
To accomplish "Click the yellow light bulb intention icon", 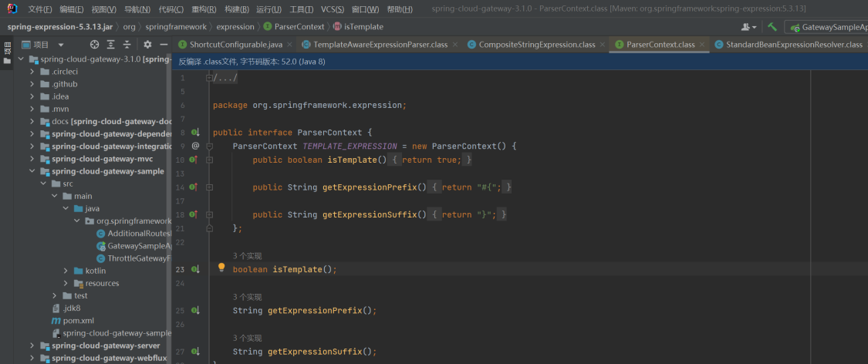I will (221, 267).
